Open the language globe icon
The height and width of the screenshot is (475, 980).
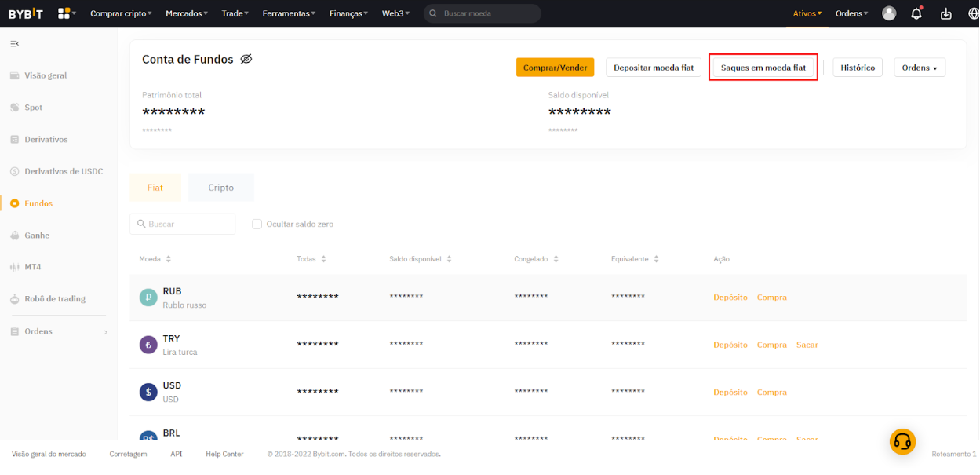973,13
